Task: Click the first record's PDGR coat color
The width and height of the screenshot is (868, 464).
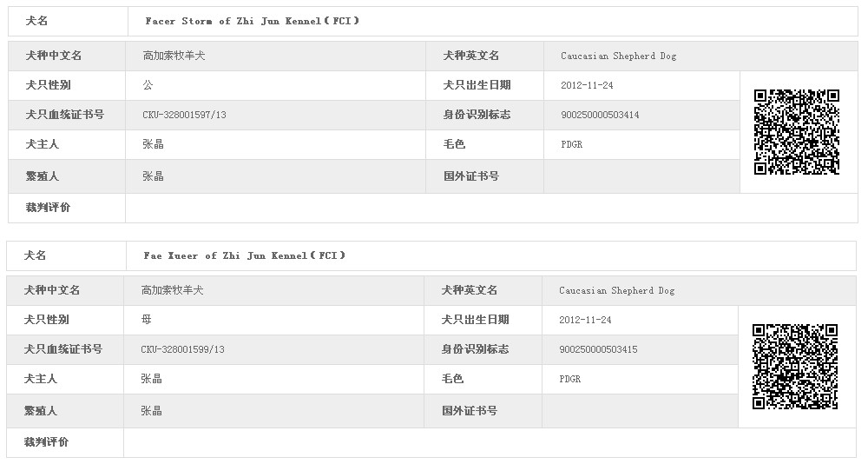Action: coord(572,144)
